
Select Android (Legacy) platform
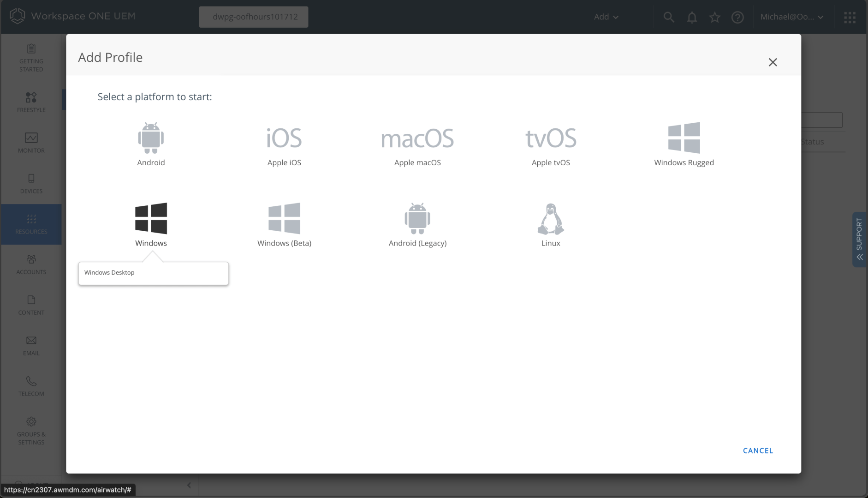tap(417, 219)
